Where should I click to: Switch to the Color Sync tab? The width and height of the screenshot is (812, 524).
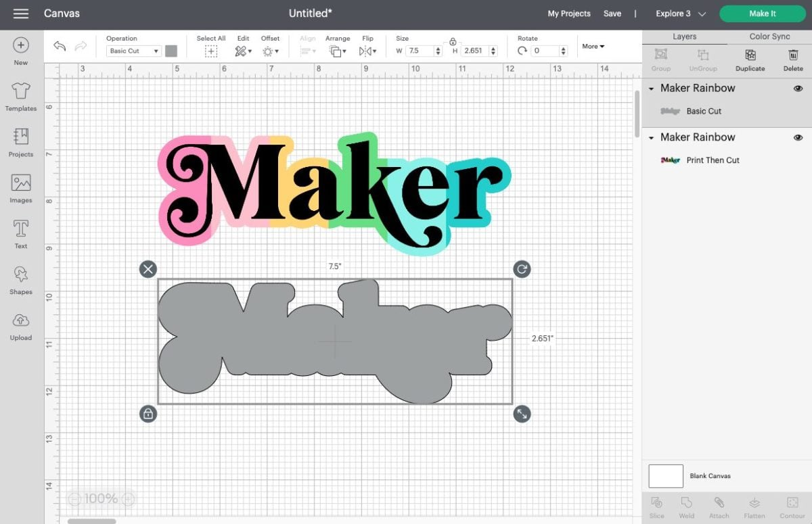769,37
